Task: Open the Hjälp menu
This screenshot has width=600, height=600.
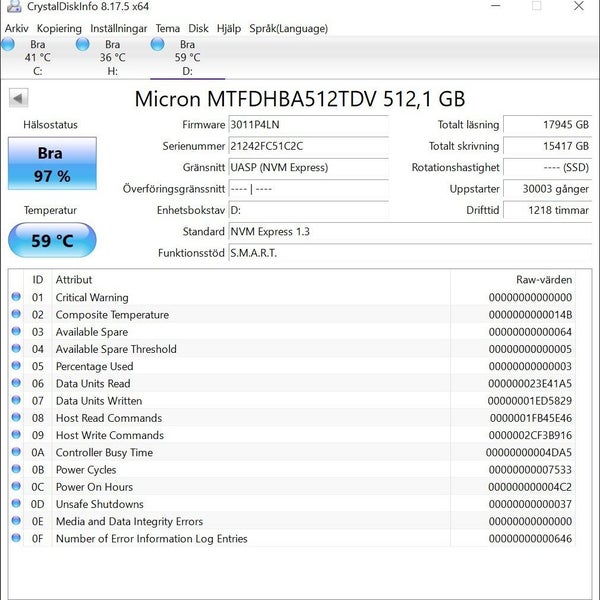Action: coord(229,28)
